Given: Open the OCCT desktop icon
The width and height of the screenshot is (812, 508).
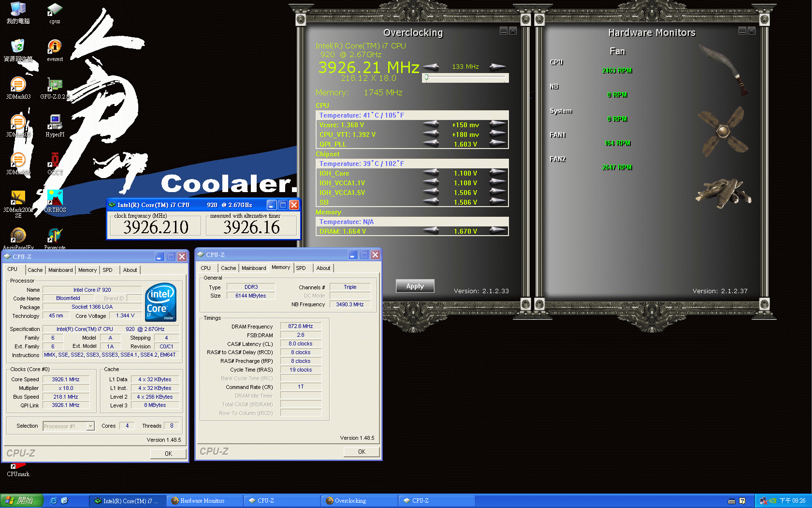Looking at the screenshot, I should pyautogui.click(x=55, y=164).
